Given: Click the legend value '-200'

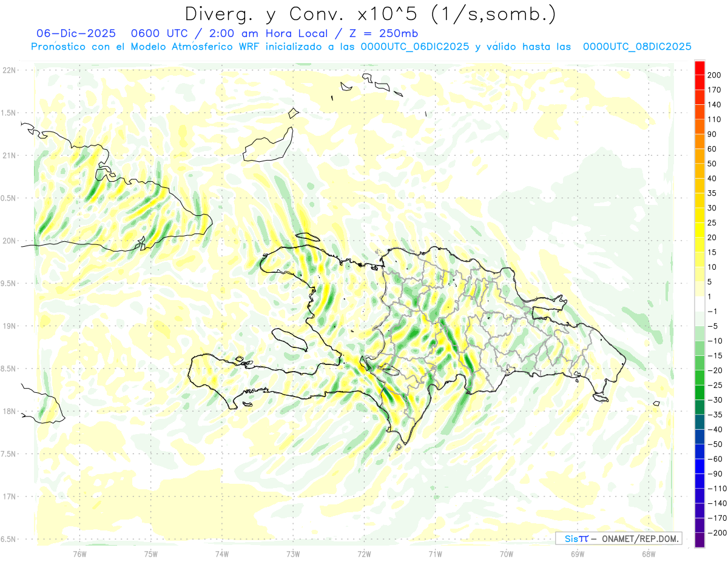Looking at the screenshot, I should pyautogui.click(x=717, y=532).
